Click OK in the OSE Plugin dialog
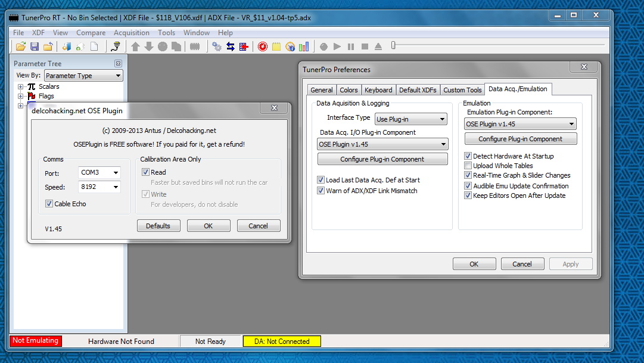Image resolution: width=644 pixels, height=363 pixels. click(209, 226)
